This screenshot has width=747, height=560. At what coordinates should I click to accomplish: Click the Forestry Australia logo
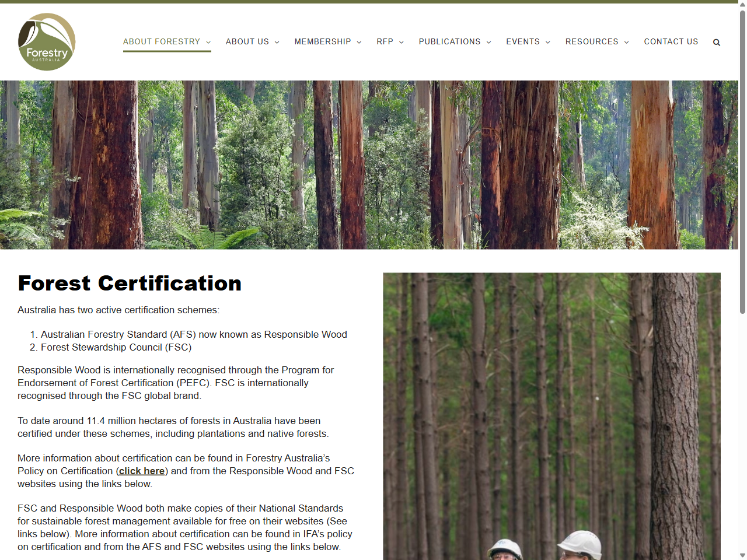(47, 42)
